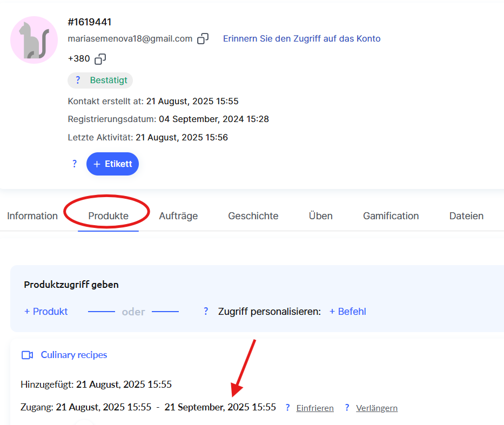Switch to the Information tab

click(x=32, y=216)
